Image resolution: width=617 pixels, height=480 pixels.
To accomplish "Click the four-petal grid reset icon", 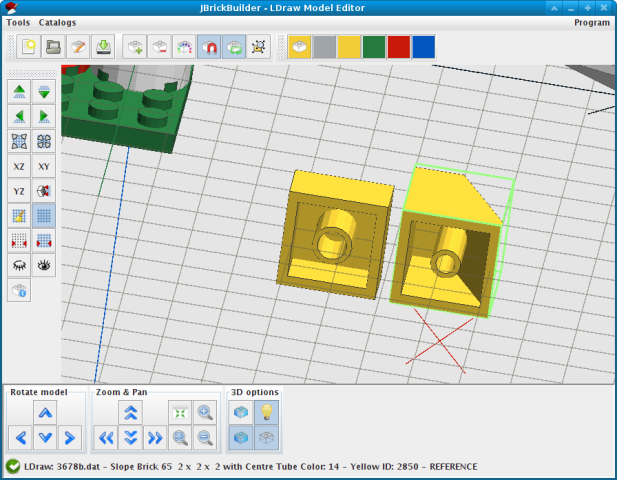I will [x=44, y=141].
